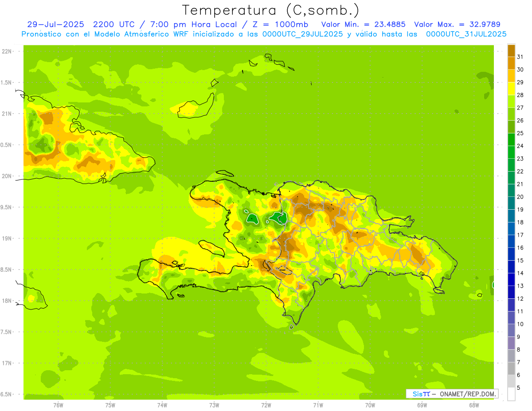The height and width of the screenshot is (411, 532).
Task: Click the legend value 20
Action: [x=520, y=196]
